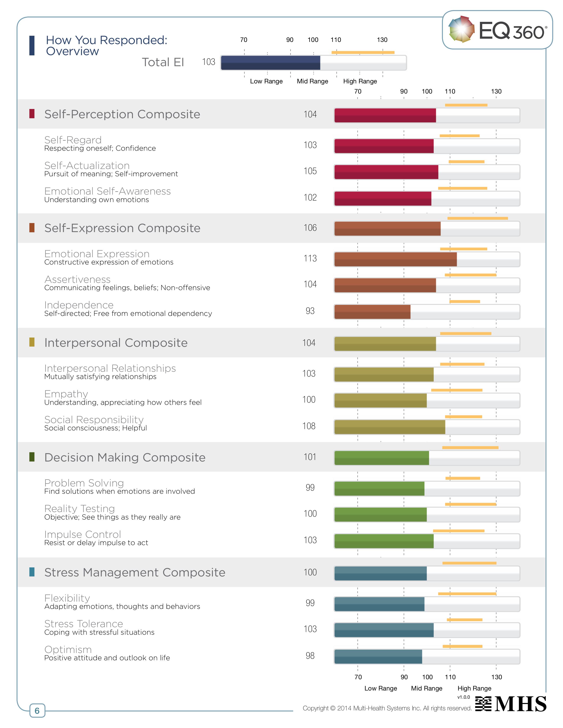Click the gold Interpersonal Composite square marker
Viewport: 563px width, 728px height.
[x=32, y=342]
